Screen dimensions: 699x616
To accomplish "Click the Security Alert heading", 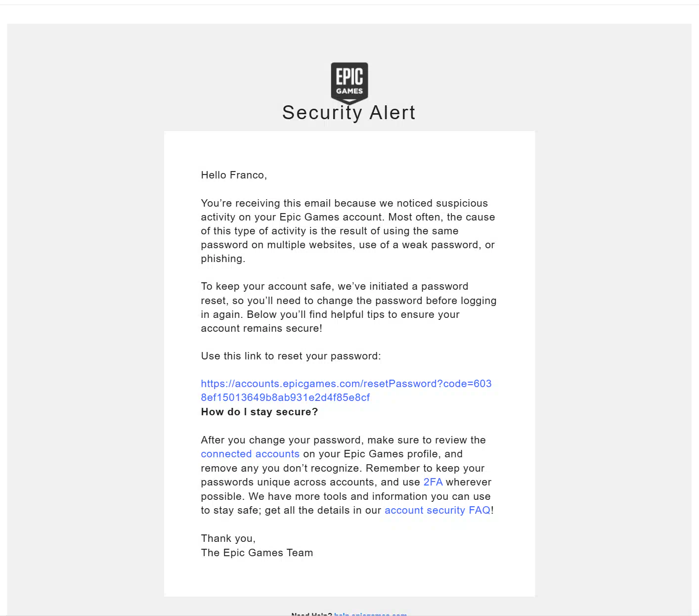I will coord(349,113).
